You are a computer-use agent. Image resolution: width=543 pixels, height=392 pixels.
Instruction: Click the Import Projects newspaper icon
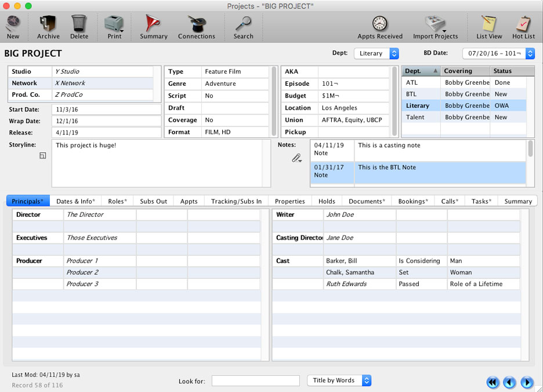point(435,24)
